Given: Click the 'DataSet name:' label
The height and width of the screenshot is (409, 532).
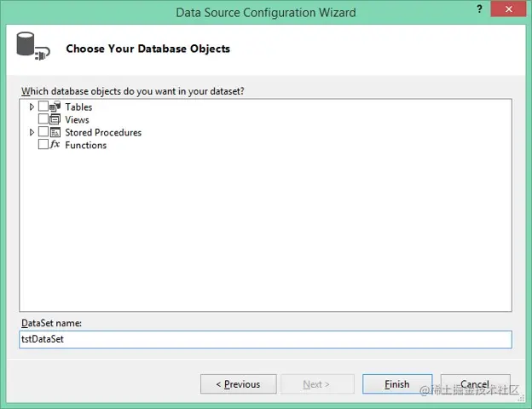Looking at the screenshot, I should [51, 323].
